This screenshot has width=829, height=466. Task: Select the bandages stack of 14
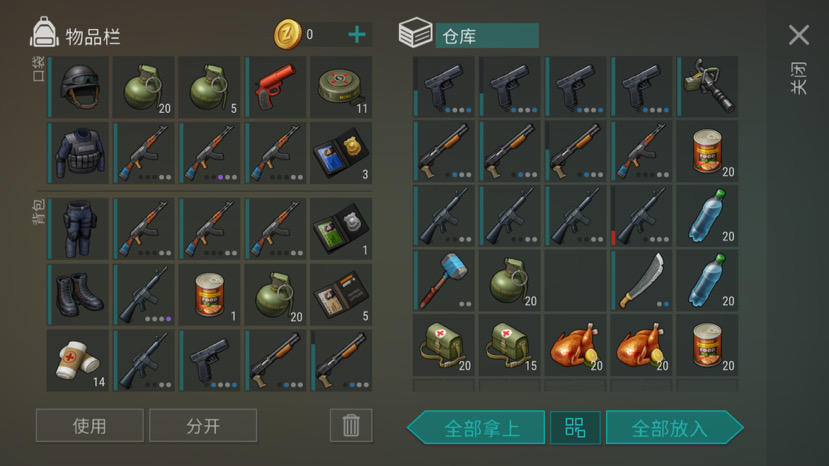[78, 361]
